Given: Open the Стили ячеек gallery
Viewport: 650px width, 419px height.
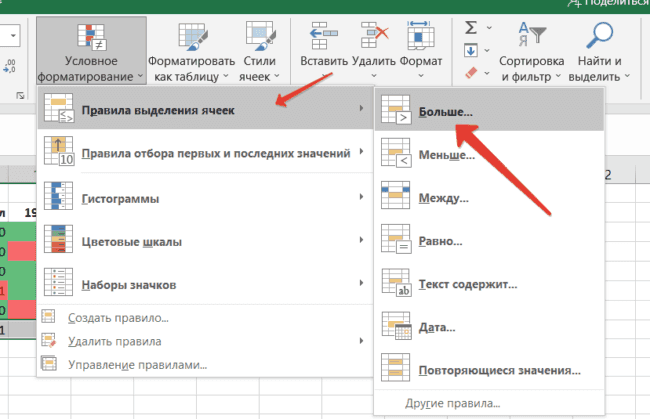Looking at the screenshot, I should tap(261, 38).
